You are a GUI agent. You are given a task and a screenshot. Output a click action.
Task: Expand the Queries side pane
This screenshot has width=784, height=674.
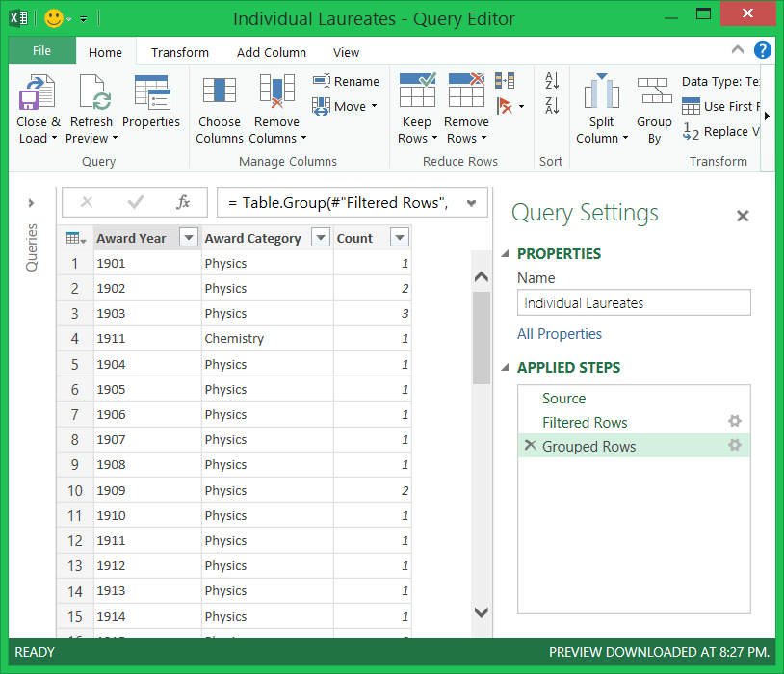(32, 203)
